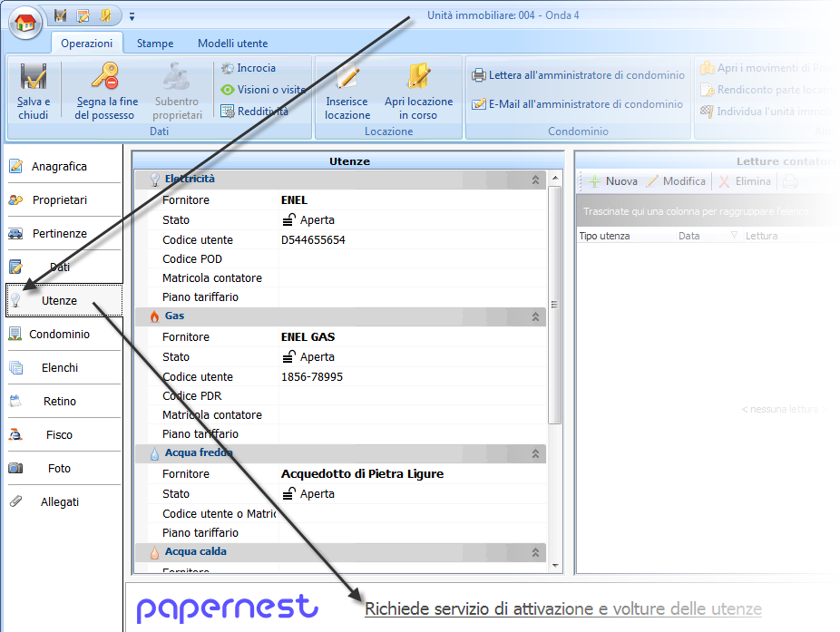Click the Utenze scrollbar down arrow
The width and height of the screenshot is (840, 632).
point(555,566)
